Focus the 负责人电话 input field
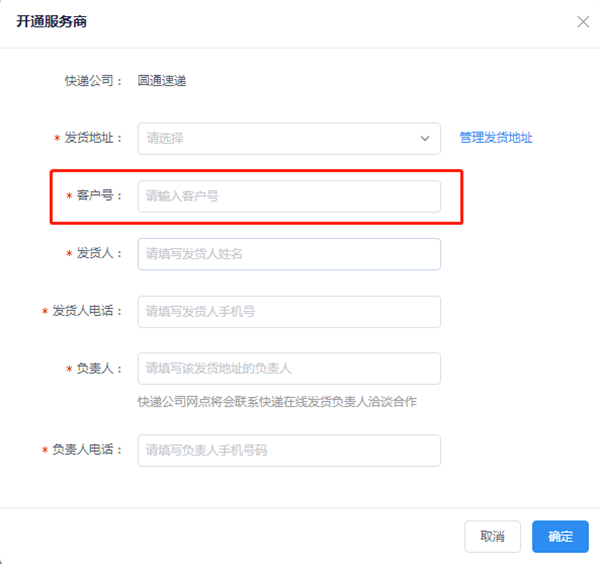 point(289,451)
